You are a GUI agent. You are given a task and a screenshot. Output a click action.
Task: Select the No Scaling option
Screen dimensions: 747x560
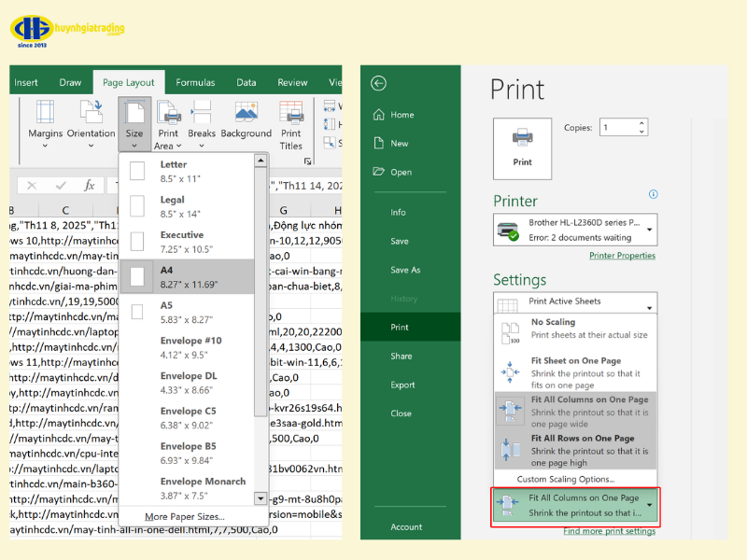pos(579,327)
